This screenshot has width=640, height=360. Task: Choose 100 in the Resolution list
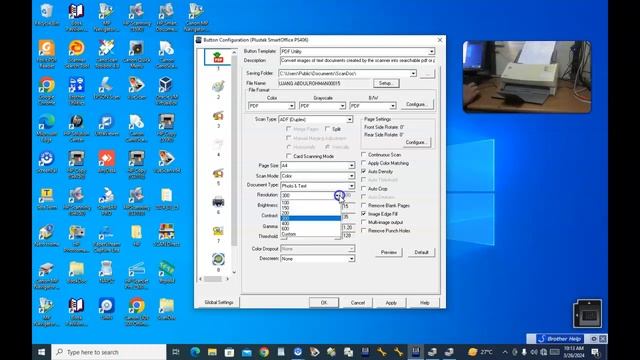[311, 202]
